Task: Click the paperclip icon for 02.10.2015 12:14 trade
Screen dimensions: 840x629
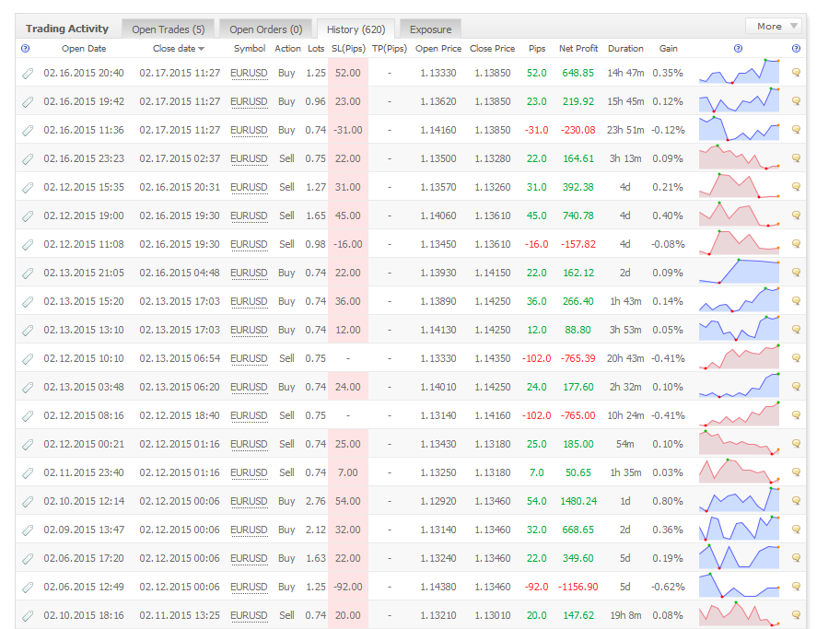Action: (x=28, y=502)
